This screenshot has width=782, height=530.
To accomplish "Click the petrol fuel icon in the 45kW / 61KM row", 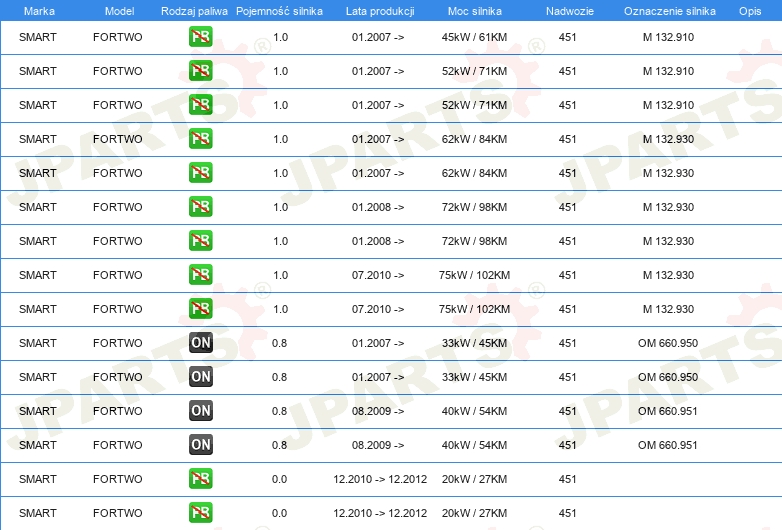I will tap(200, 37).
